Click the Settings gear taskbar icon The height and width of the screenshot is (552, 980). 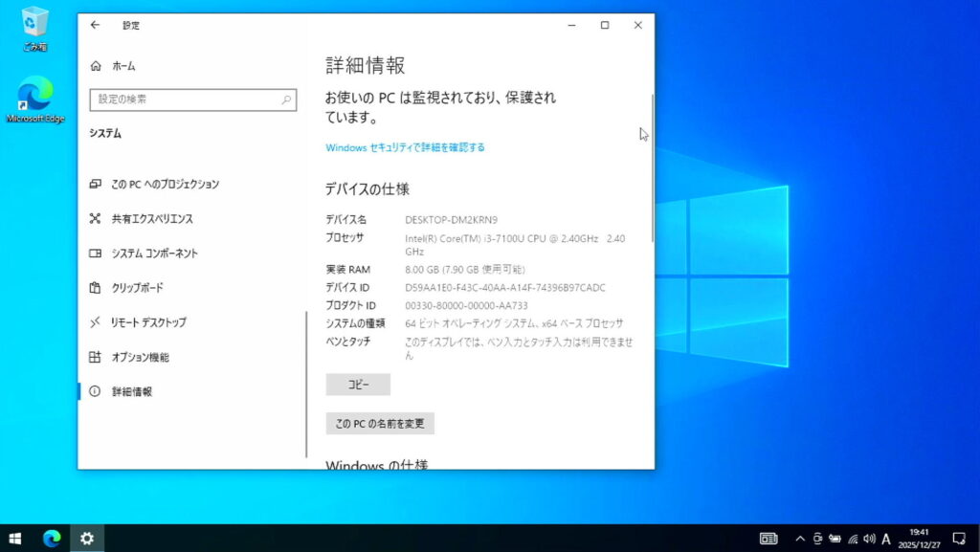click(87, 539)
